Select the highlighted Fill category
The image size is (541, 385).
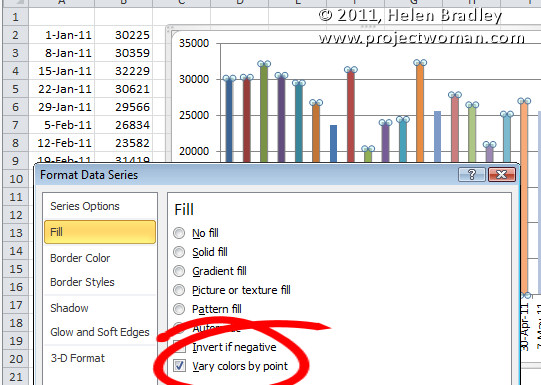(x=100, y=232)
